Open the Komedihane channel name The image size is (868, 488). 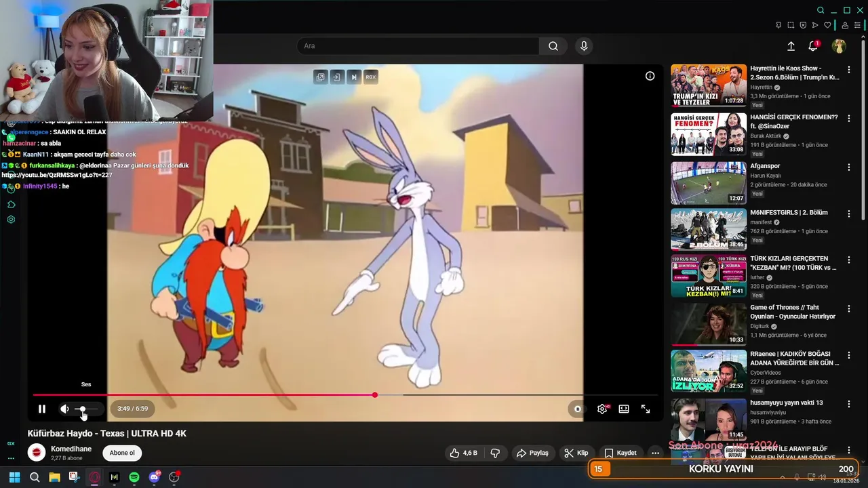(x=71, y=449)
